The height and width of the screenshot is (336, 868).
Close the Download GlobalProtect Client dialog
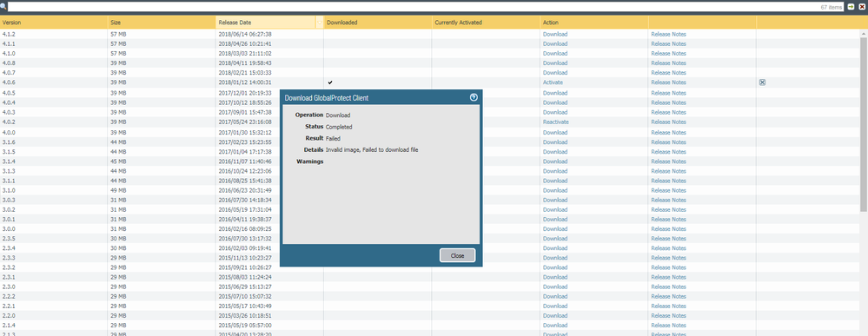(x=457, y=255)
